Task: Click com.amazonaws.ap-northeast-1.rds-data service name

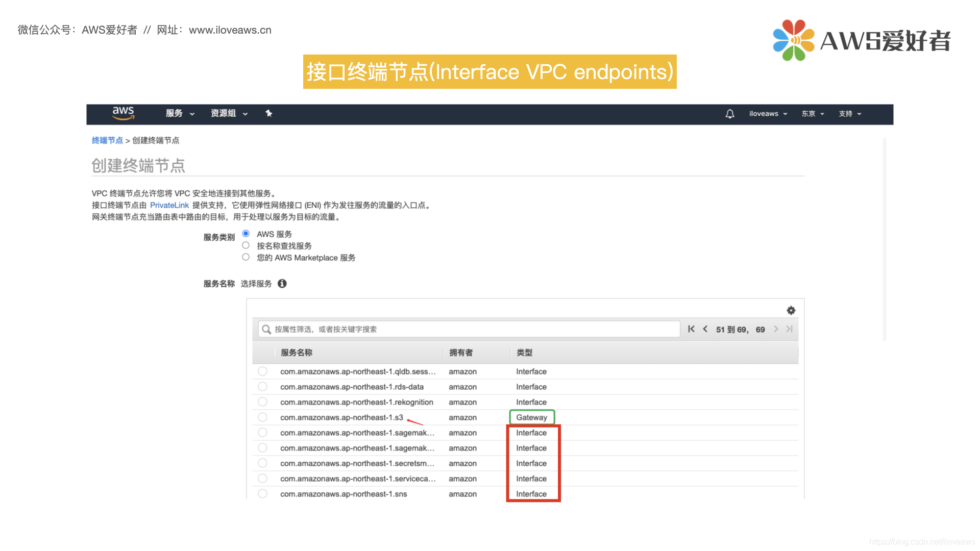Action: (352, 387)
